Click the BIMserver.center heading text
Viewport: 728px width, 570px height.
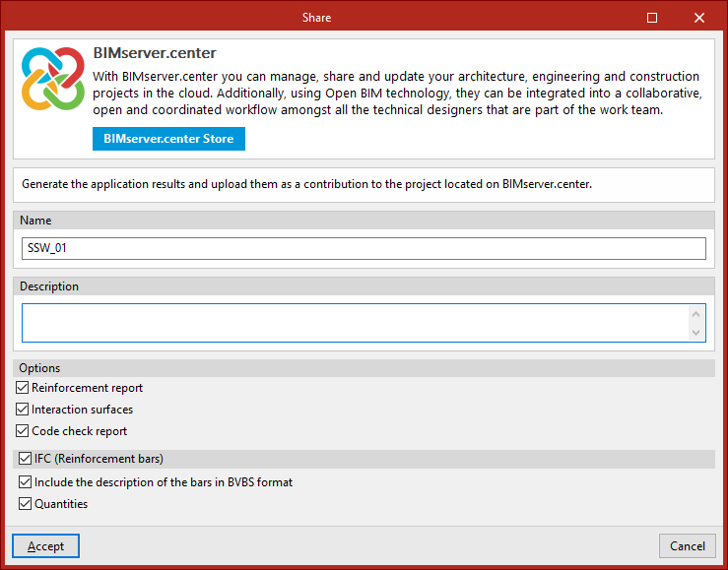155,53
